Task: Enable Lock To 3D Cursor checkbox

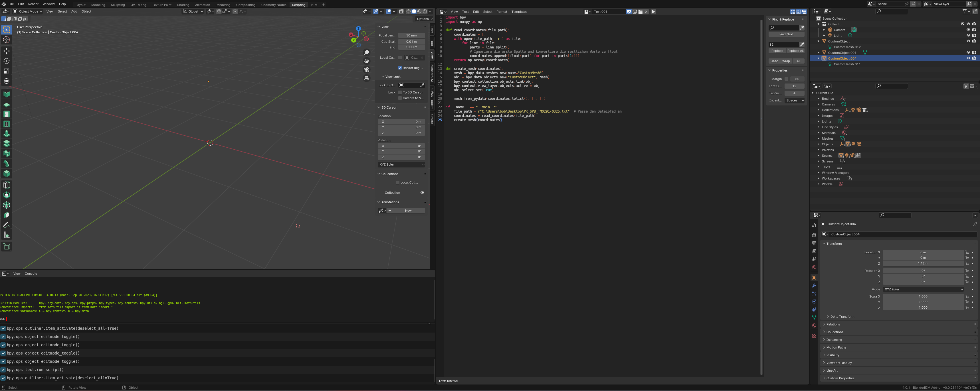Action: [x=400, y=92]
